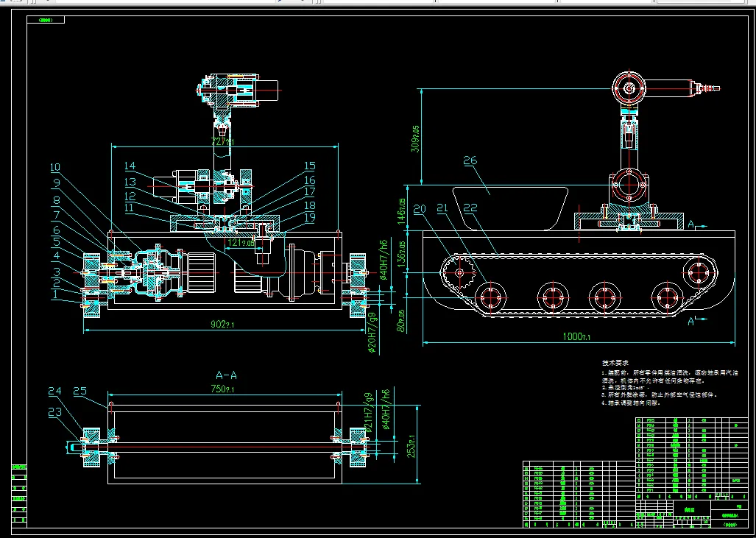Click the 1000 track length dimension text
Screen dimensions: 756x538
pos(577,336)
